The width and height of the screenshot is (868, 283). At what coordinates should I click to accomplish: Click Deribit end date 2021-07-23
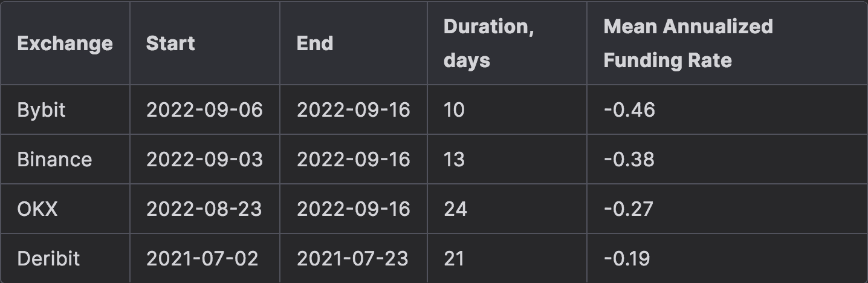352,259
